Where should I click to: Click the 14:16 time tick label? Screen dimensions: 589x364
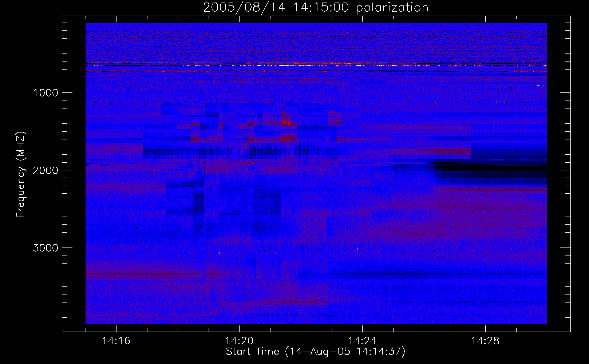pyautogui.click(x=116, y=341)
